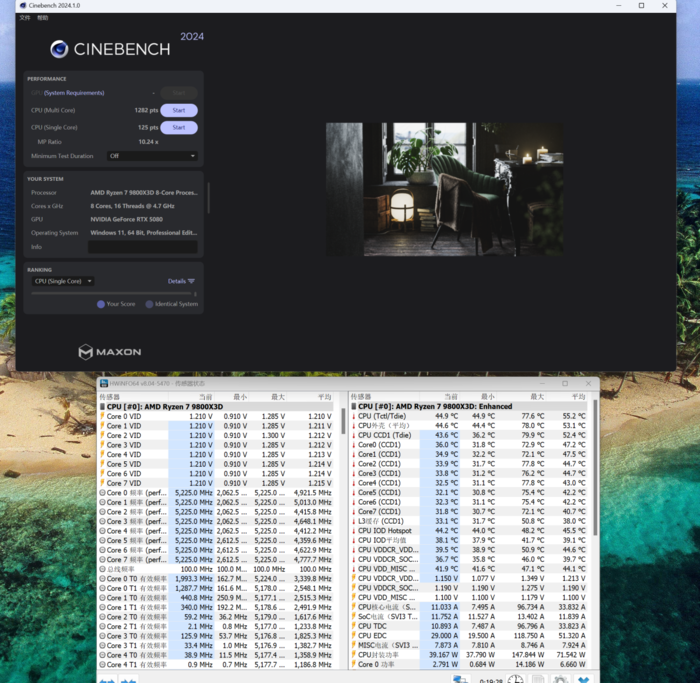Click the left panel 最大 column header
Image resolution: width=700 pixels, height=683 pixels.
(x=278, y=397)
